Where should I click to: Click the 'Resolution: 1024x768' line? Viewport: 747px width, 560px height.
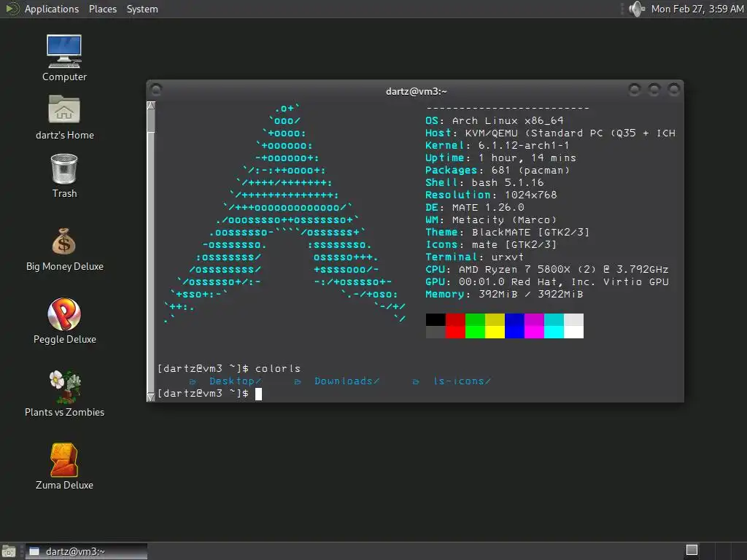pos(491,195)
